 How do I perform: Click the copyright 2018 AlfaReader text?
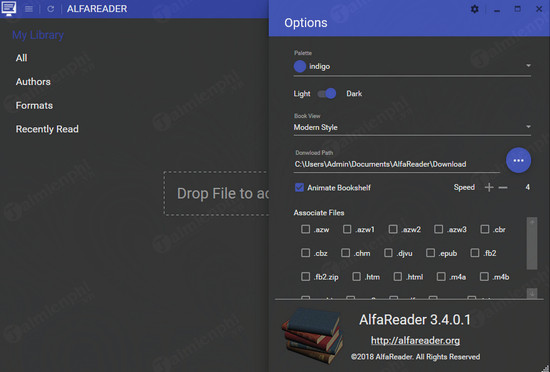(415, 357)
